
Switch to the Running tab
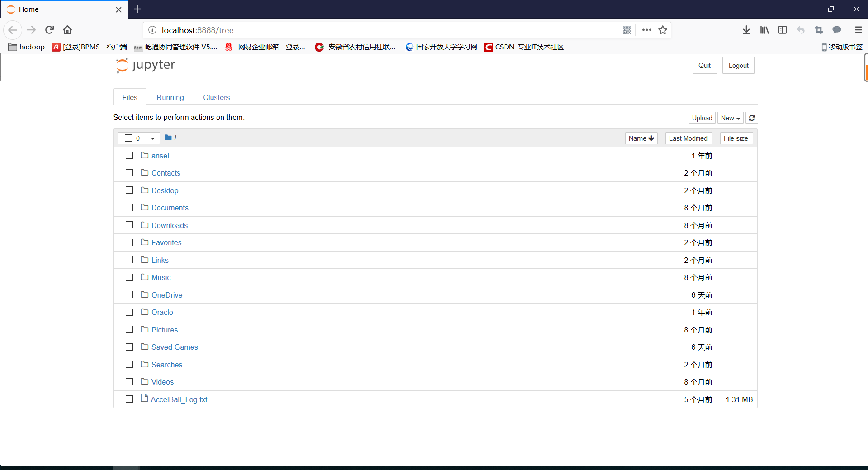coord(170,97)
